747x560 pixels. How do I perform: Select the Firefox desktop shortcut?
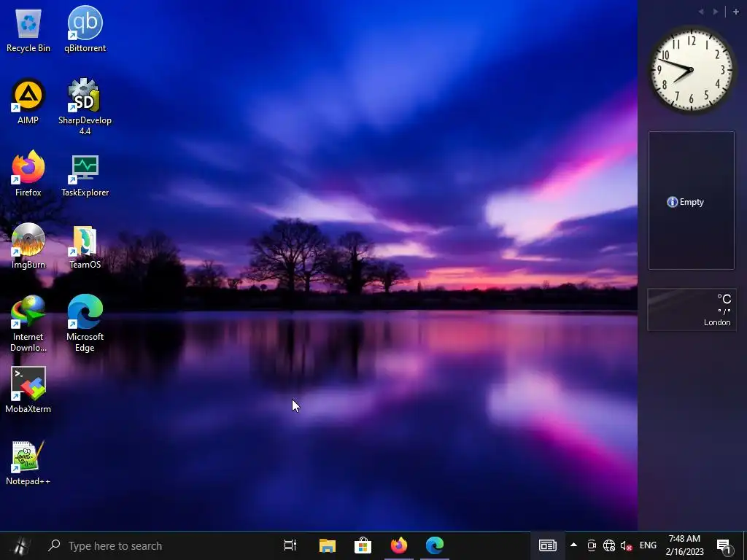coord(28,174)
